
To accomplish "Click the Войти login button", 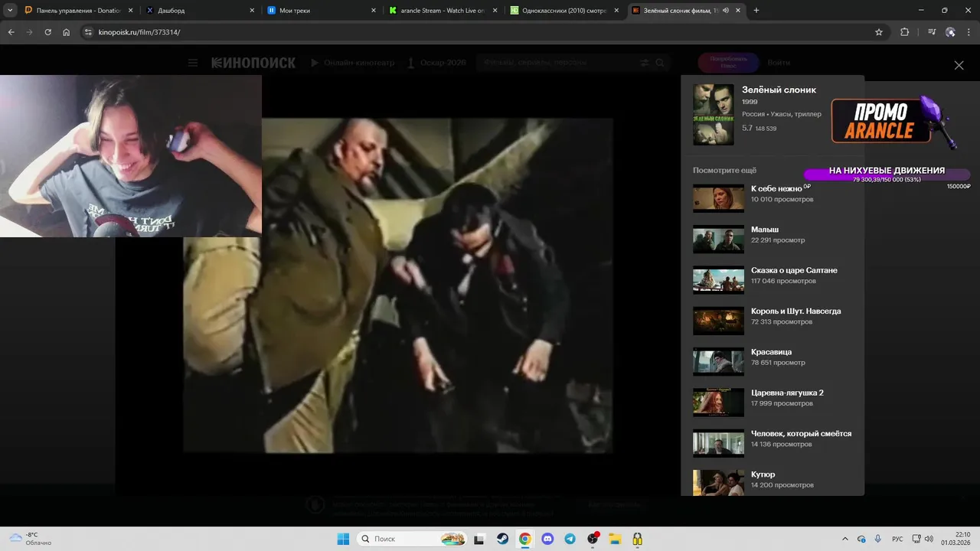I will click(x=779, y=63).
